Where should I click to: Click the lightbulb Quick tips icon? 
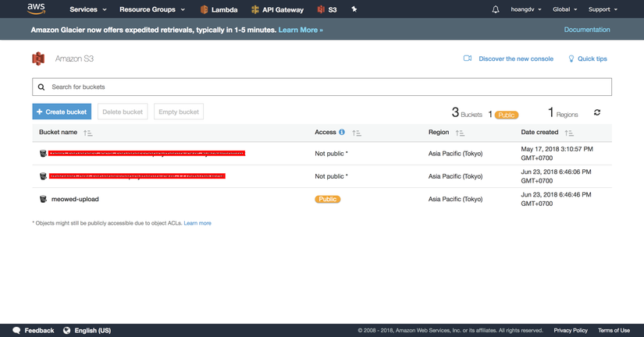571,59
